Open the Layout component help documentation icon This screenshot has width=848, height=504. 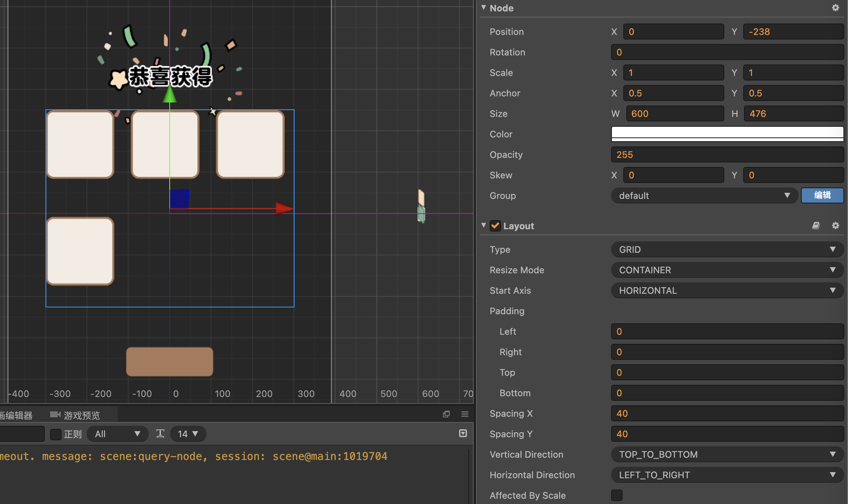(x=816, y=226)
